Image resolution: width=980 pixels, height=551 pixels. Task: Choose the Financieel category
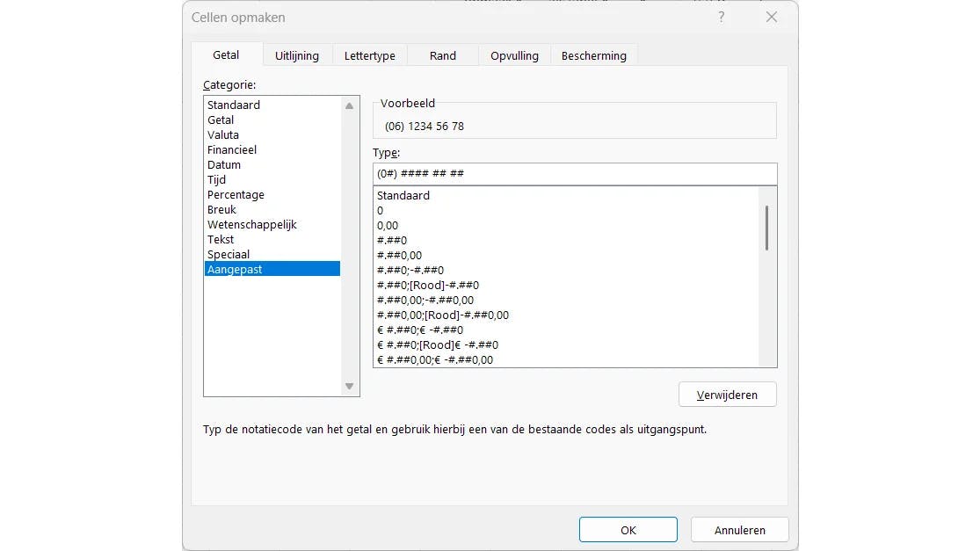point(272,150)
